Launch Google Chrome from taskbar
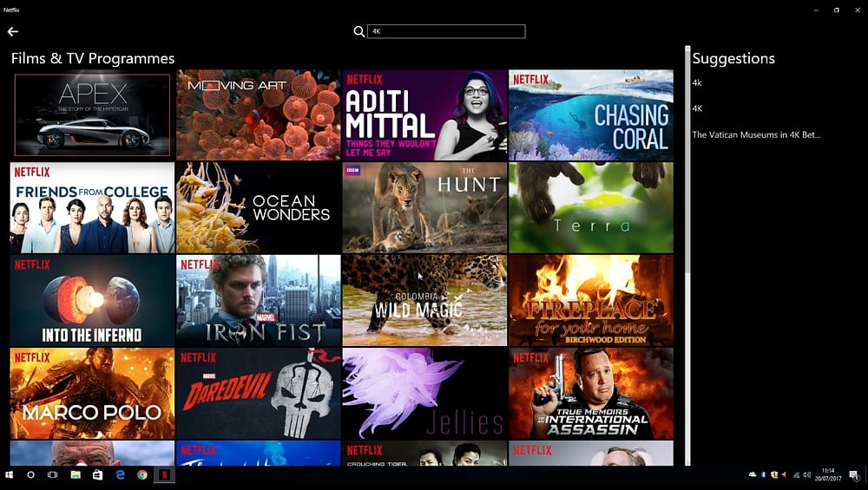The image size is (868, 490). pyautogui.click(x=142, y=474)
